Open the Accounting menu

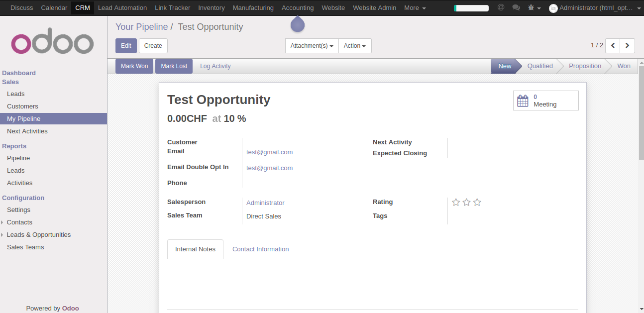tap(298, 8)
